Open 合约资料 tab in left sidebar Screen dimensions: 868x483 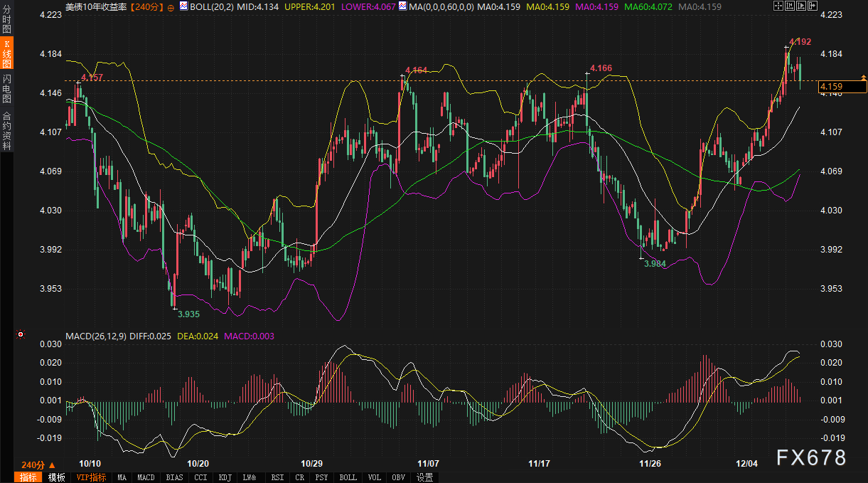click(6, 130)
